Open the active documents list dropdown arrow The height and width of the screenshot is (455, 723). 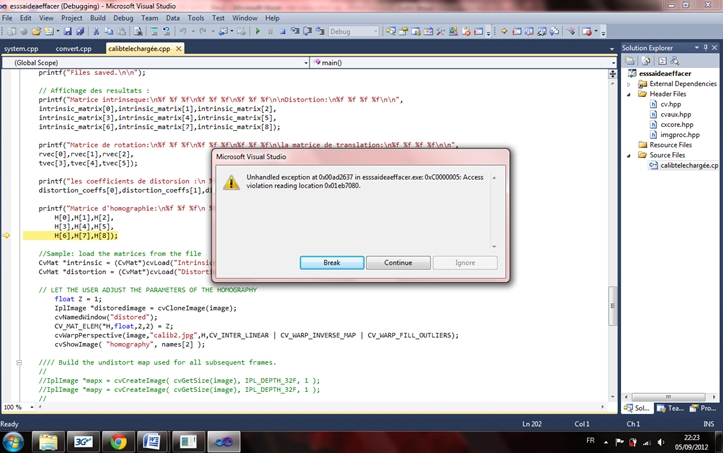point(612,48)
